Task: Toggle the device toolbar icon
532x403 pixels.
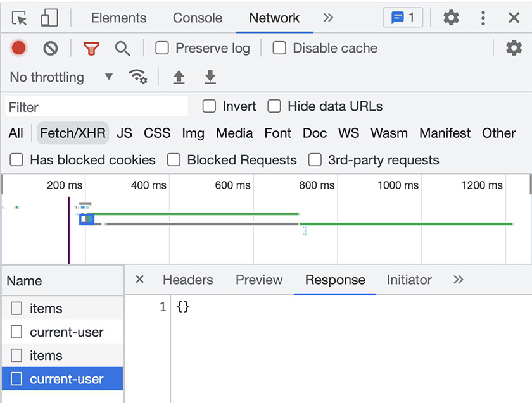Action: [49, 18]
